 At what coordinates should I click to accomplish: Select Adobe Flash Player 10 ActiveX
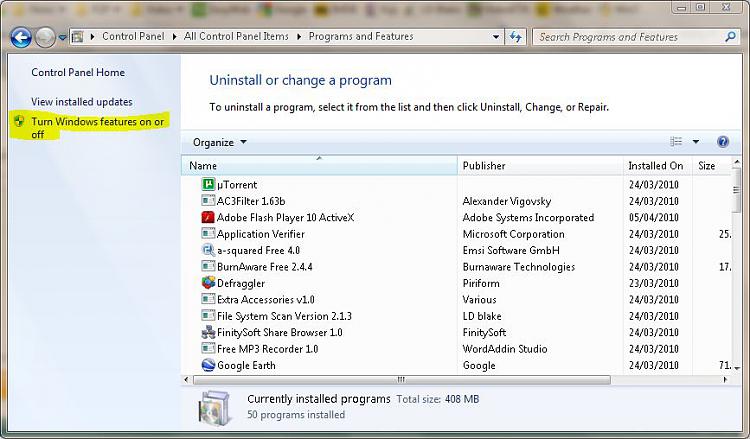(x=286, y=217)
